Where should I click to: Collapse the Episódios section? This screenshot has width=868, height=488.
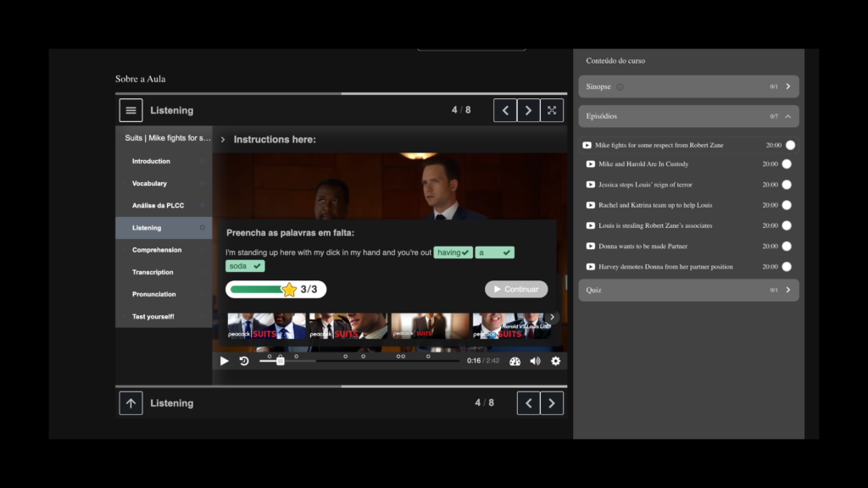pyautogui.click(x=787, y=116)
